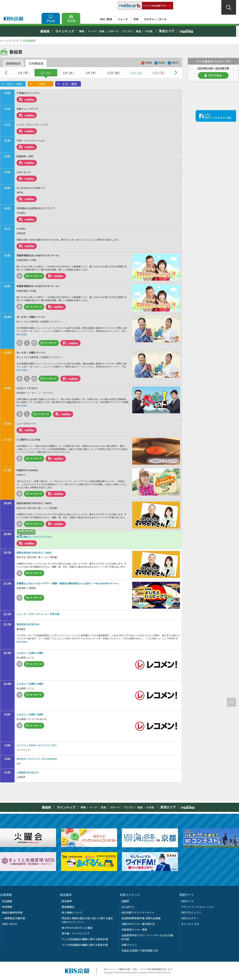The height and width of the screenshot is (980, 239).
Task: Open the 火曜会 banner
Action: pos(28,838)
